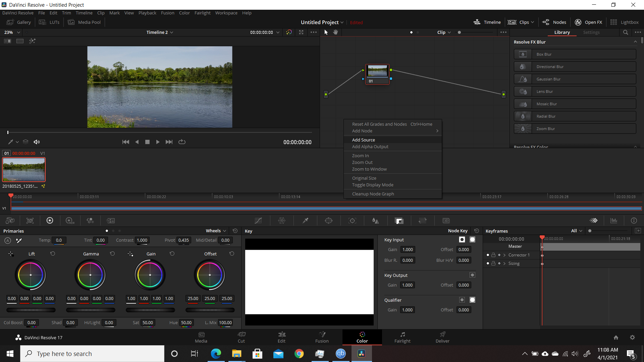Open the 3D stereoscopic palette
This screenshot has width=644, height=362.
point(446,221)
